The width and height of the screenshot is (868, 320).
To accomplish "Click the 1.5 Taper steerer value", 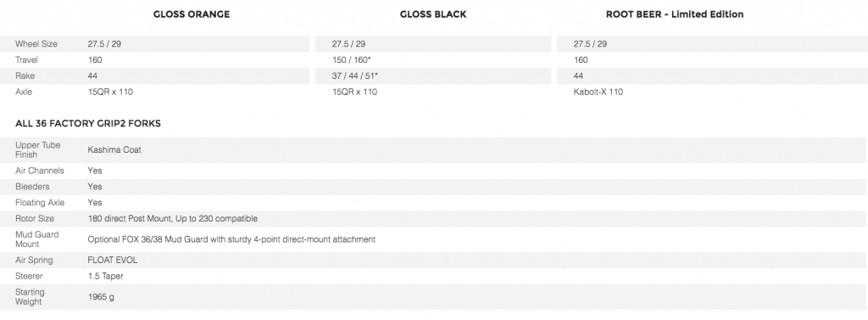I will click(105, 276).
